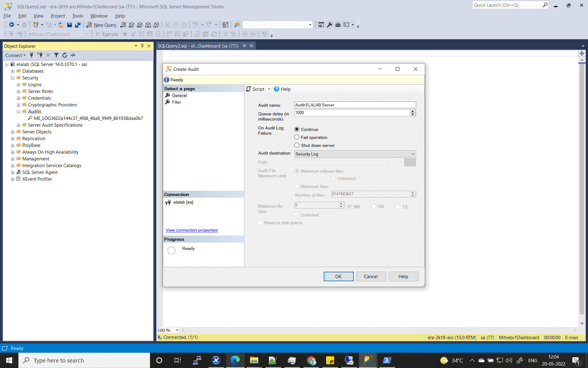Open View connection properties link
This screenshot has width=588, height=368.
(x=191, y=230)
